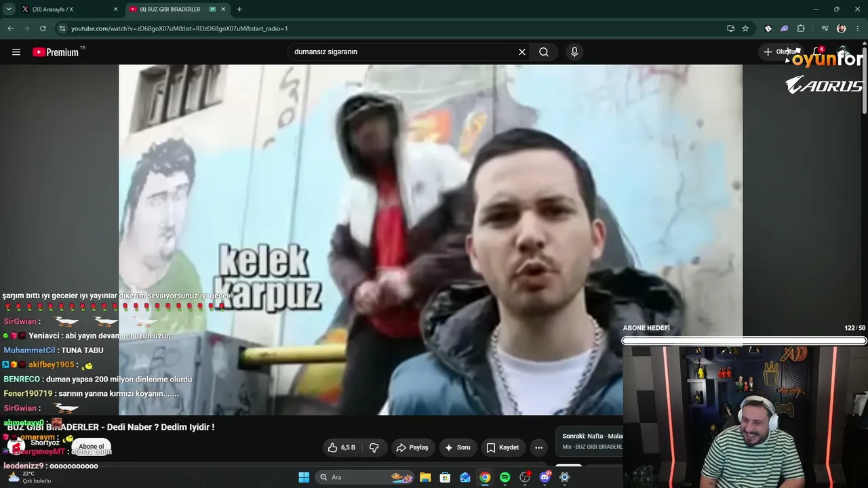868x488 pixels.
Task: Open OBS Studio from the taskbar
Action: [525, 477]
